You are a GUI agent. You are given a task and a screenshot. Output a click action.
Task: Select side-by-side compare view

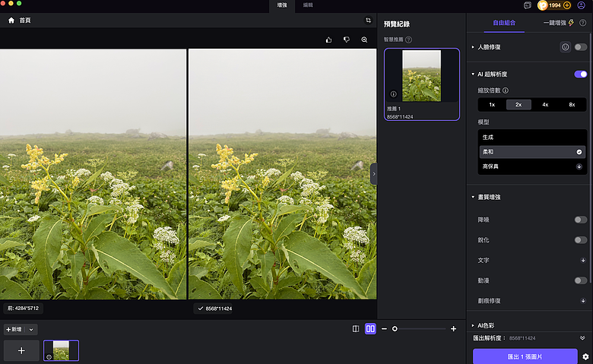click(x=370, y=329)
